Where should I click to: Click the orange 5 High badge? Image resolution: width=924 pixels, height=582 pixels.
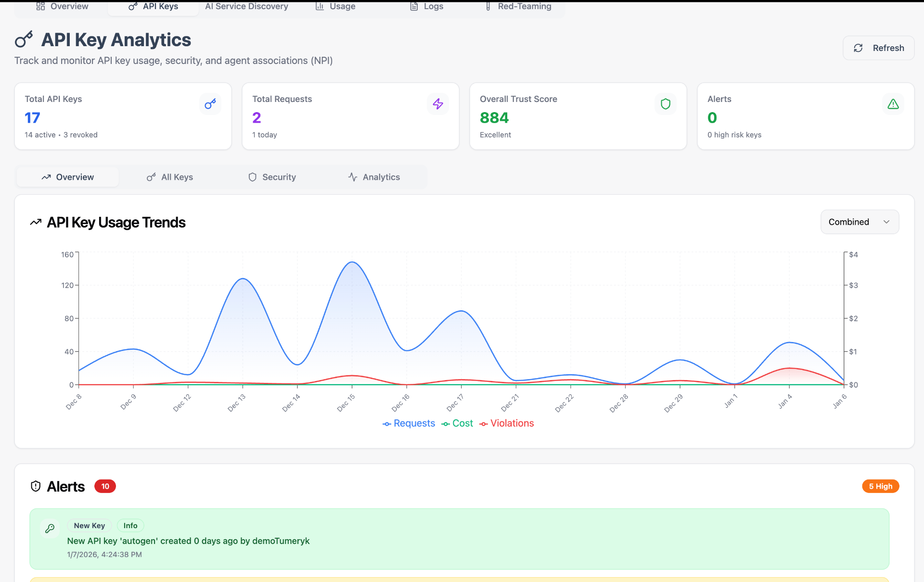click(880, 486)
